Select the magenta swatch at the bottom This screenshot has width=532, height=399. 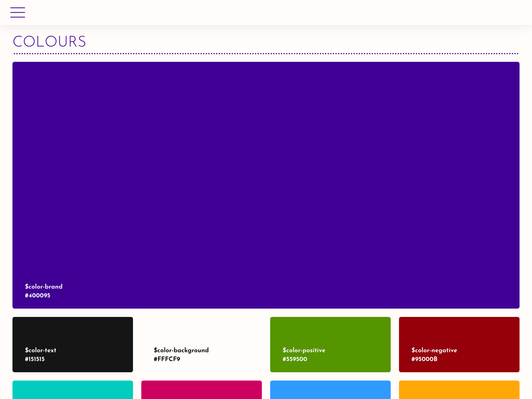(202, 390)
